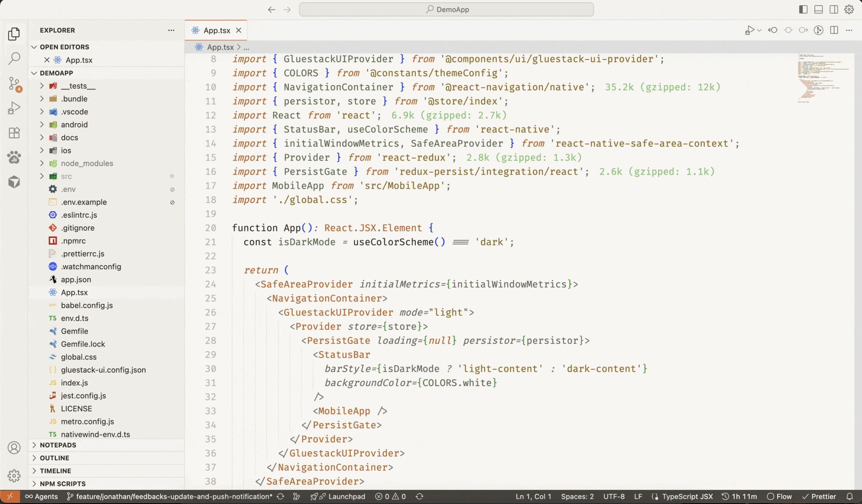
Task: Open the Extensions panel
Action: coord(14,133)
